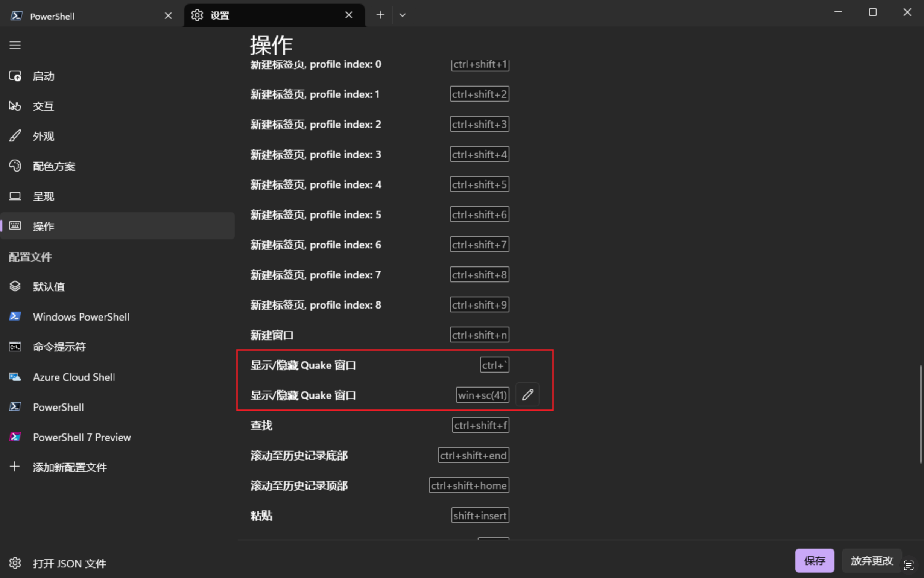Click the 保存 save button

(x=814, y=560)
